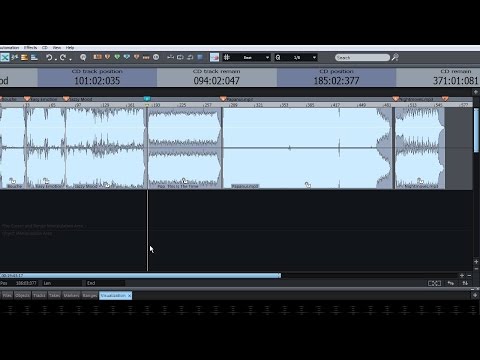This screenshot has height=360, width=480.
Task: Click the CD position time display
Action: (x=336, y=81)
